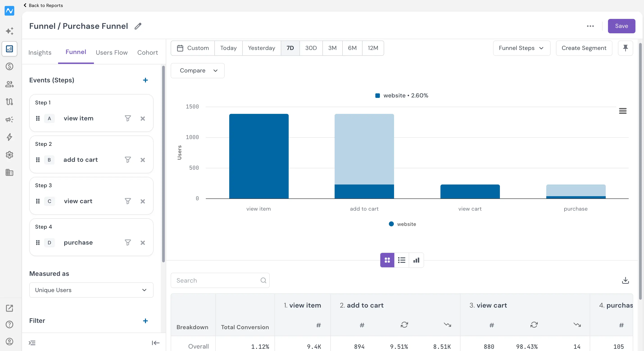Collapse the left panel with arrow icon
This screenshot has height=351, width=644.
pyautogui.click(x=156, y=343)
